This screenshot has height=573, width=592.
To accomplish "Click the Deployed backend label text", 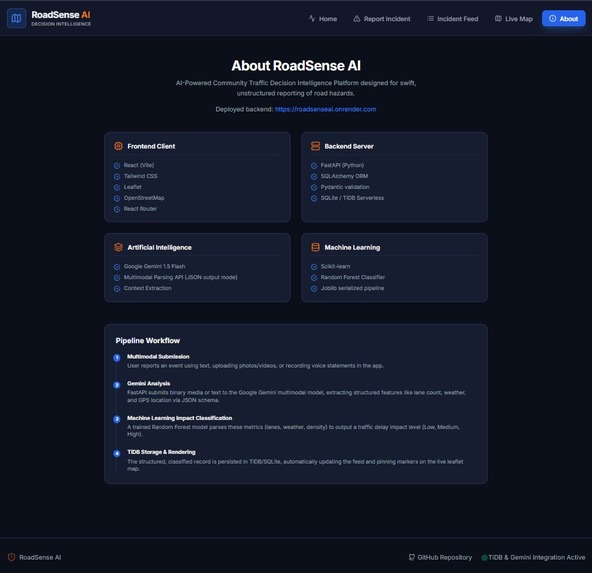I will point(244,109).
